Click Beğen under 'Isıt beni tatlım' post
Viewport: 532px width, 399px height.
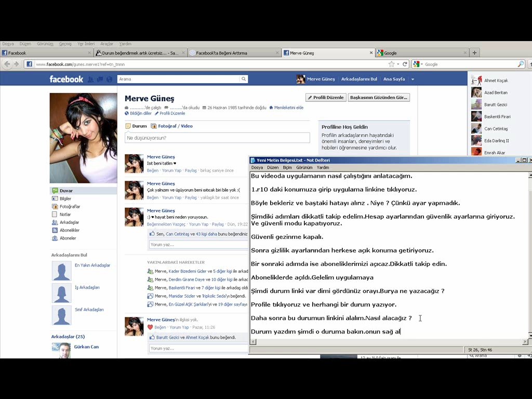[152, 170]
